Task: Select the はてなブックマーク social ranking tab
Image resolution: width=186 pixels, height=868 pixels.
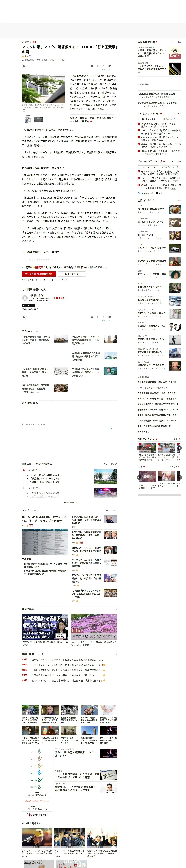Action: click(x=170, y=167)
